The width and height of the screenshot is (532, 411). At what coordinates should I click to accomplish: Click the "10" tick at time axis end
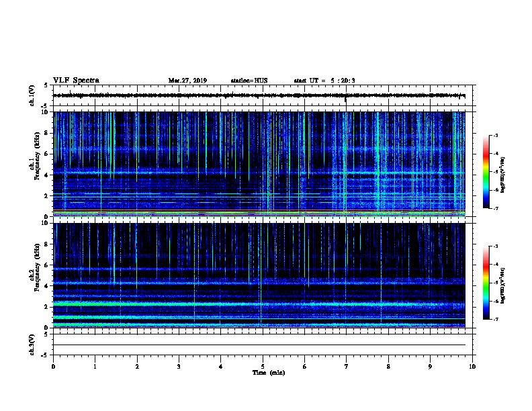coord(472,367)
